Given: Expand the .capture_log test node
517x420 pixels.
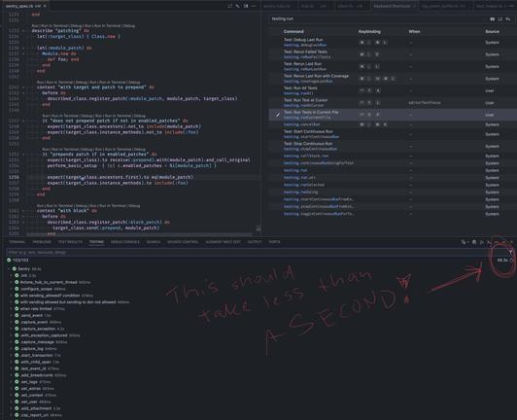Looking at the screenshot, I should pos(12,349).
